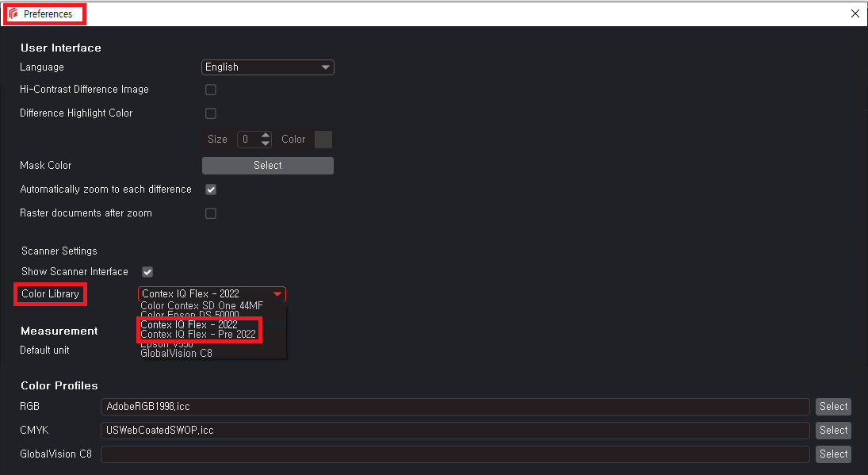Close the Preferences window

click(855, 13)
